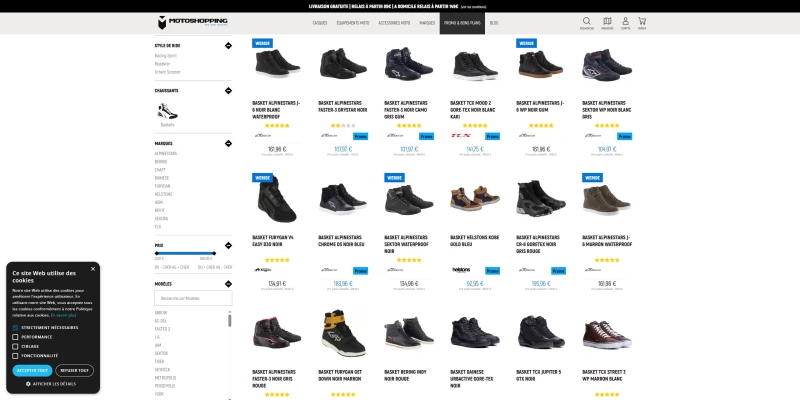800x400 pixels.
Task: Select the Sektor model filter
Action: pyautogui.click(x=161, y=354)
